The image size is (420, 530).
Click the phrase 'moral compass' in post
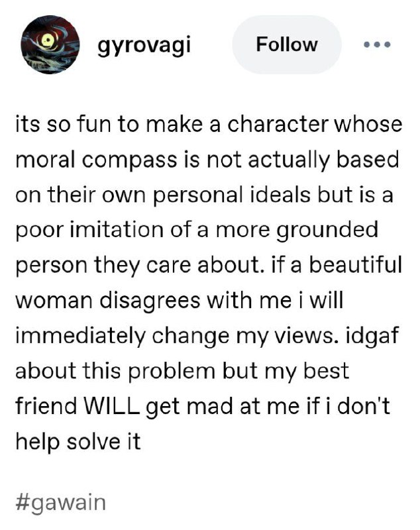click(96, 160)
